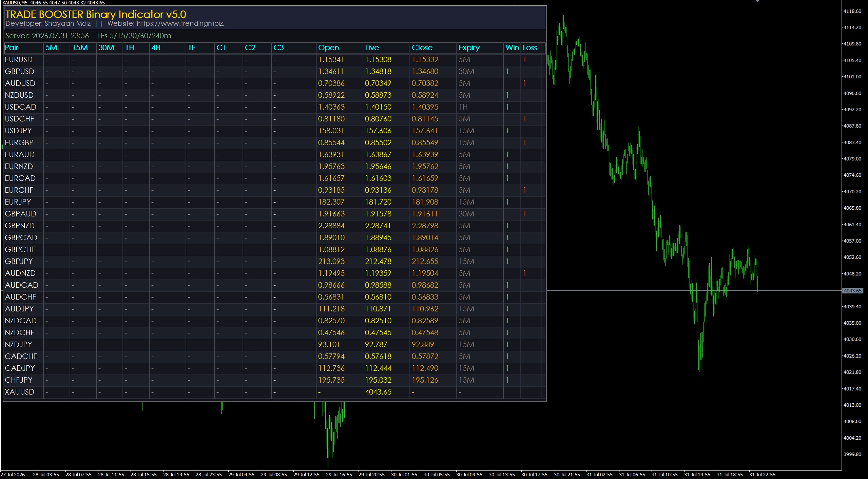Click the Win column header
868x479 pixels.
tap(512, 47)
